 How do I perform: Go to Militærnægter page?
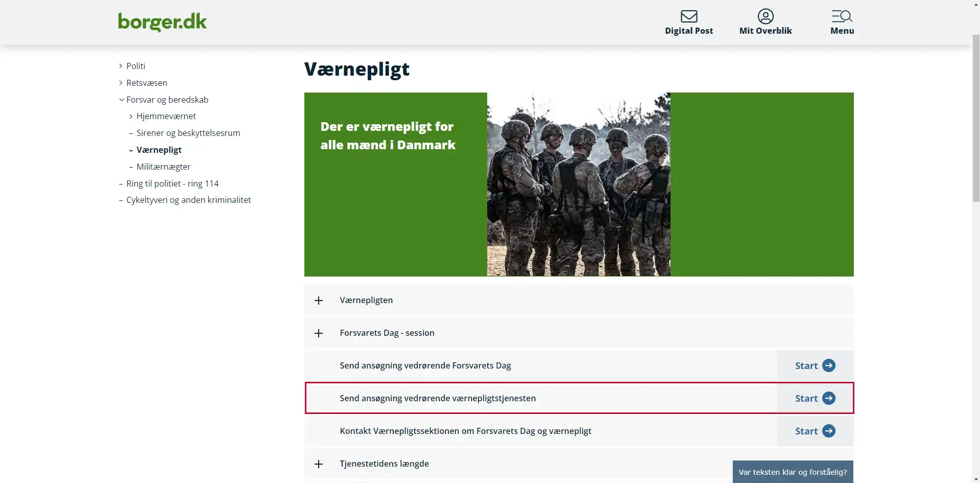[x=163, y=167]
